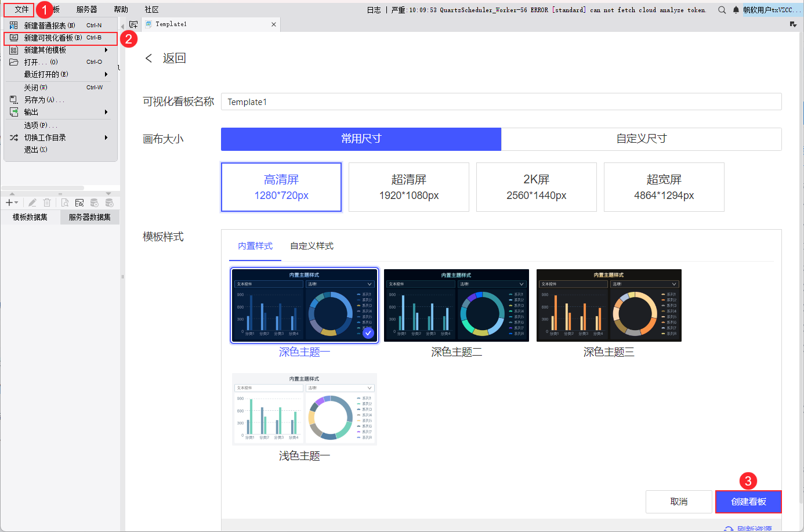The width and height of the screenshot is (804, 532).
Task: Click the preview dataset icon
Action: point(65,202)
